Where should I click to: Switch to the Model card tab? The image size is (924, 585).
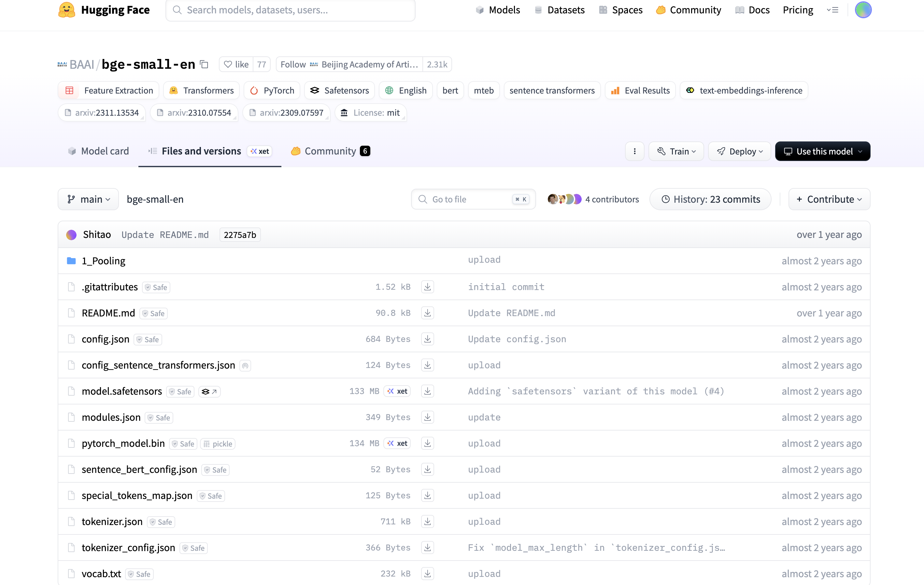pos(98,151)
